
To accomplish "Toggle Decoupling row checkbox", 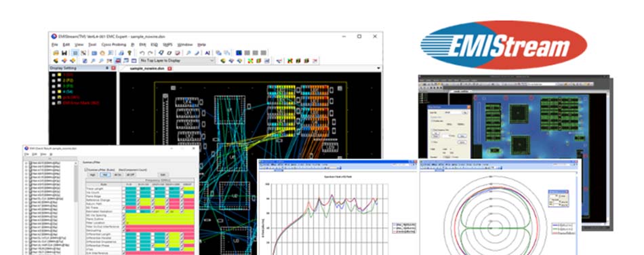I will tap(123, 231).
